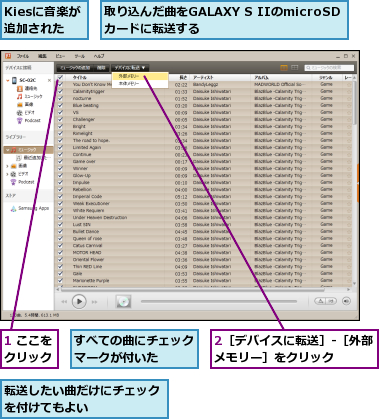
Task: Open the Tools (ツール) menu
Action: coord(79,56)
